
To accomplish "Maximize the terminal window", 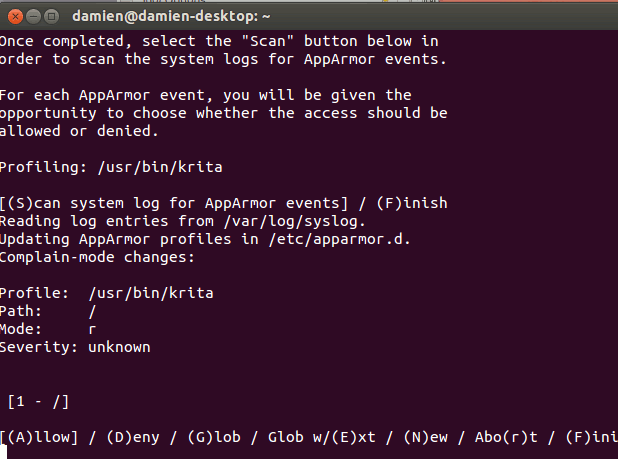I will [51, 16].
